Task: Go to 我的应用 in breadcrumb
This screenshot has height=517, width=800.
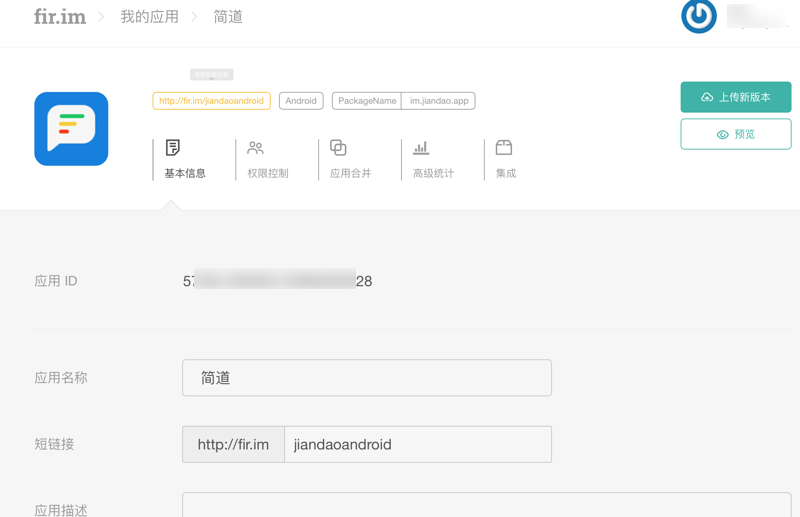Action: pyautogui.click(x=149, y=17)
